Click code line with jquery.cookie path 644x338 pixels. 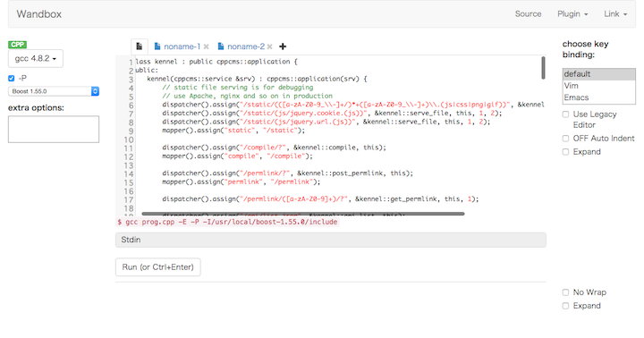tap(332, 114)
